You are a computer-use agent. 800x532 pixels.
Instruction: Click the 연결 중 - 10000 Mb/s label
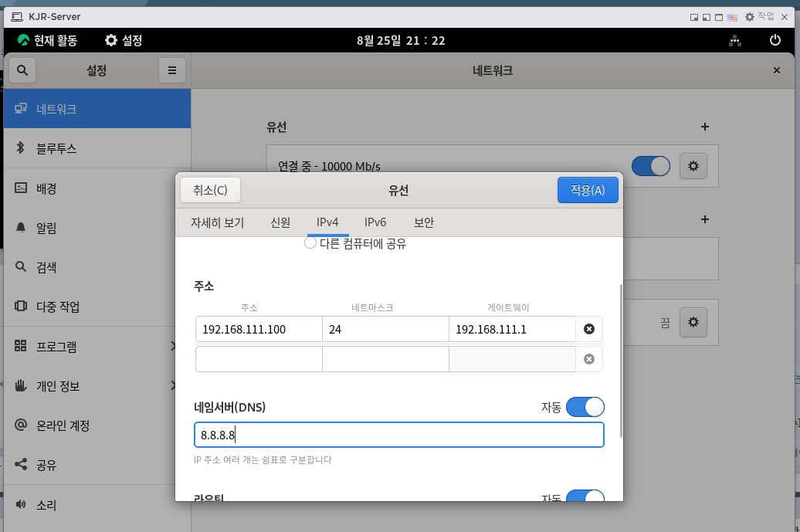pyautogui.click(x=329, y=166)
